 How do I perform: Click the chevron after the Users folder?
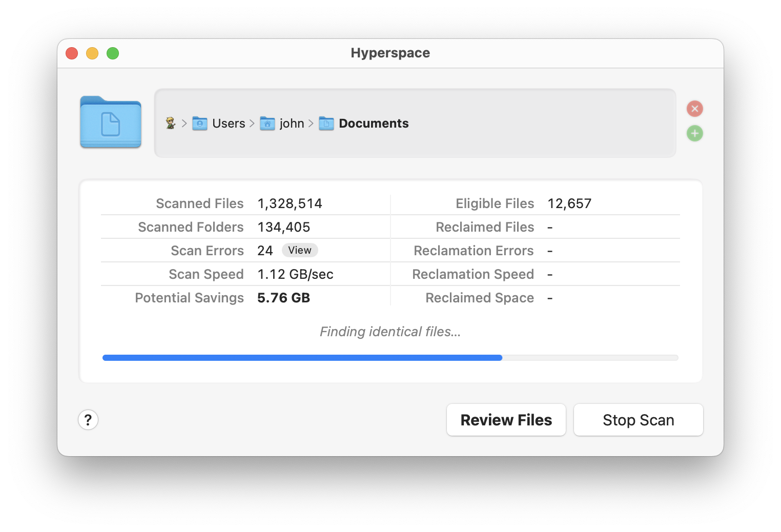pos(252,124)
